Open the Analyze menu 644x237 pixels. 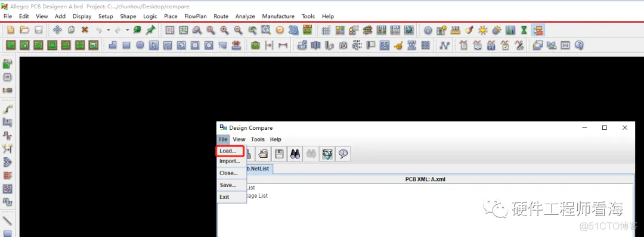245,17
